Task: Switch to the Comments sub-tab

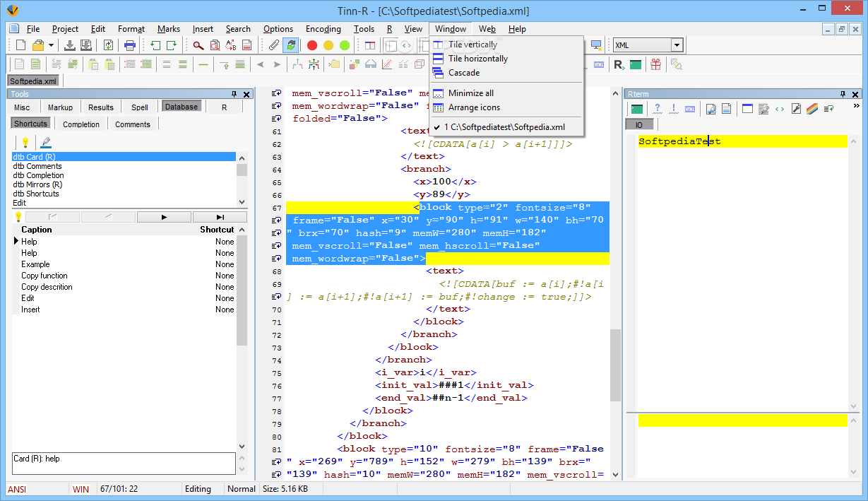Action: pos(133,124)
